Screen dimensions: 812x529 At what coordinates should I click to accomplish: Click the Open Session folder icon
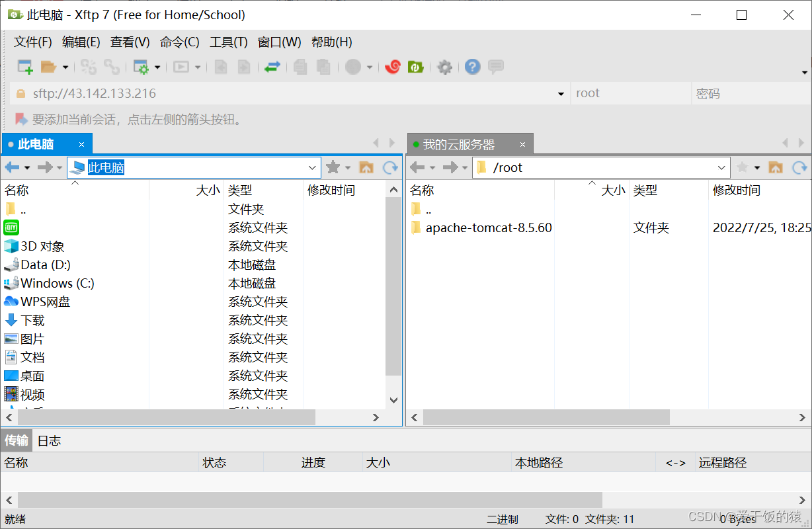tap(48, 67)
